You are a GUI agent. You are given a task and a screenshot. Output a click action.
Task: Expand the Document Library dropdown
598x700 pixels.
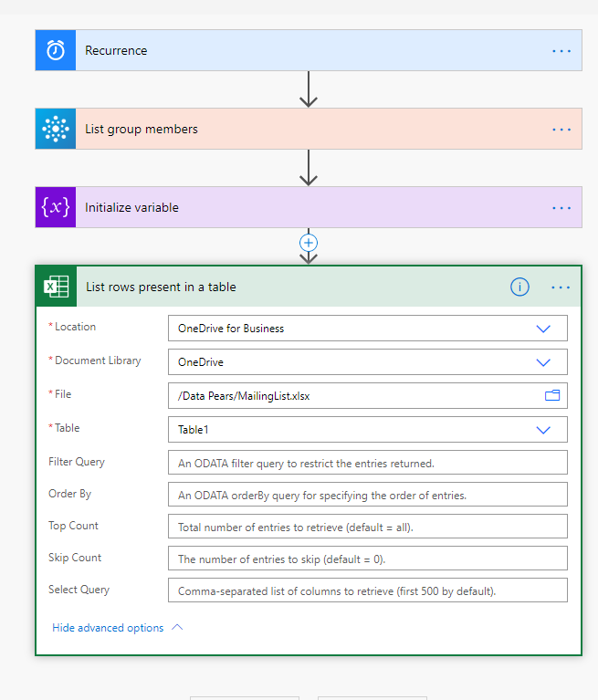pyautogui.click(x=543, y=362)
